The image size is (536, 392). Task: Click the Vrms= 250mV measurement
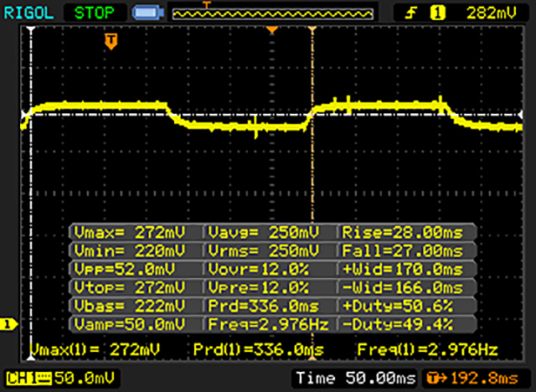click(263, 250)
